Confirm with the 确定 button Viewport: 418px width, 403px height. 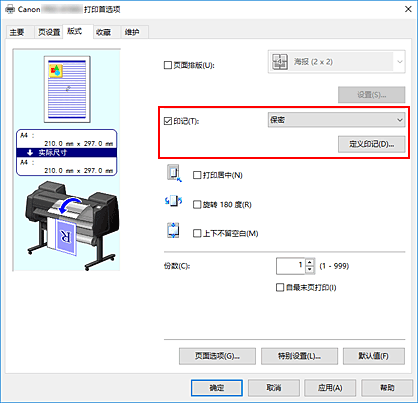click(x=217, y=388)
